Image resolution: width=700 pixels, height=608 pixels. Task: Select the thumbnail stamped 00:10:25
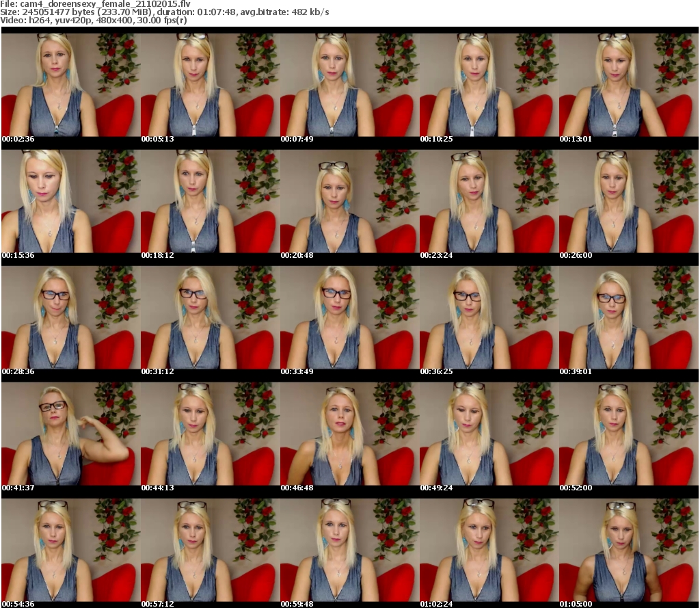pyautogui.click(x=489, y=85)
